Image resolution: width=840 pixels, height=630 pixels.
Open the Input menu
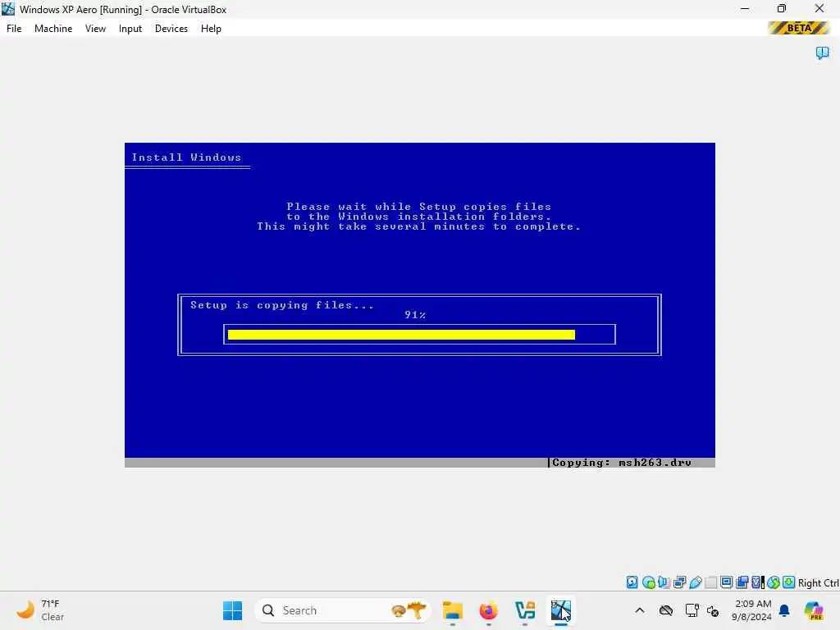pyautogui.click(x=130, y=29)
